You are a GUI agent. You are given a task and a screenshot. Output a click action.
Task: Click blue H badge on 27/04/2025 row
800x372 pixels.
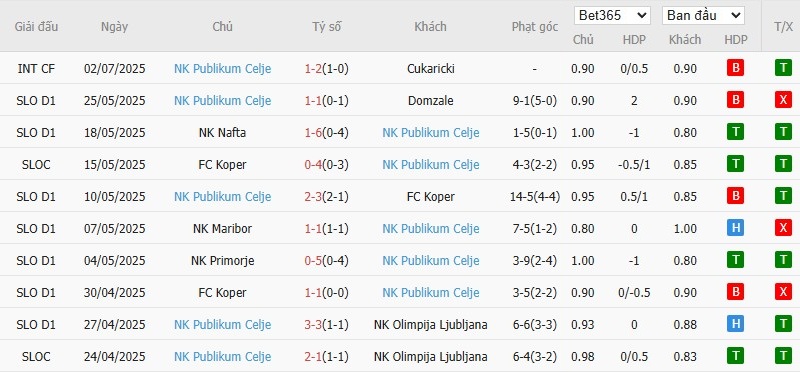pyautogui.click(x=735, y=324)
